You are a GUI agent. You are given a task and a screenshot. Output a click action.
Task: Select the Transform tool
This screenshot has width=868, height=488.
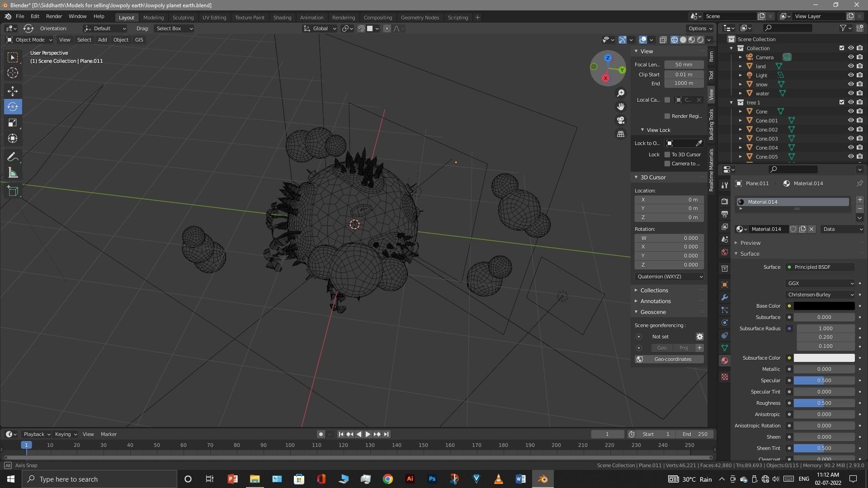(x=13, y=138)
